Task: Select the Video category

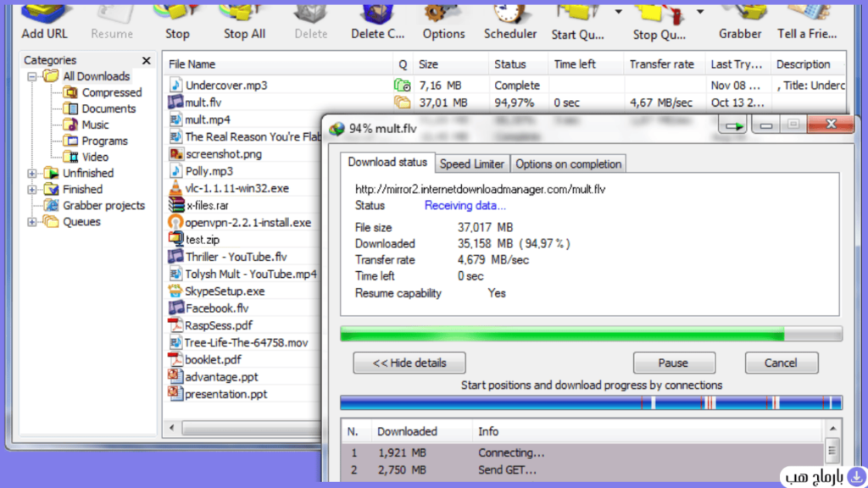Action: coord(95,157)
